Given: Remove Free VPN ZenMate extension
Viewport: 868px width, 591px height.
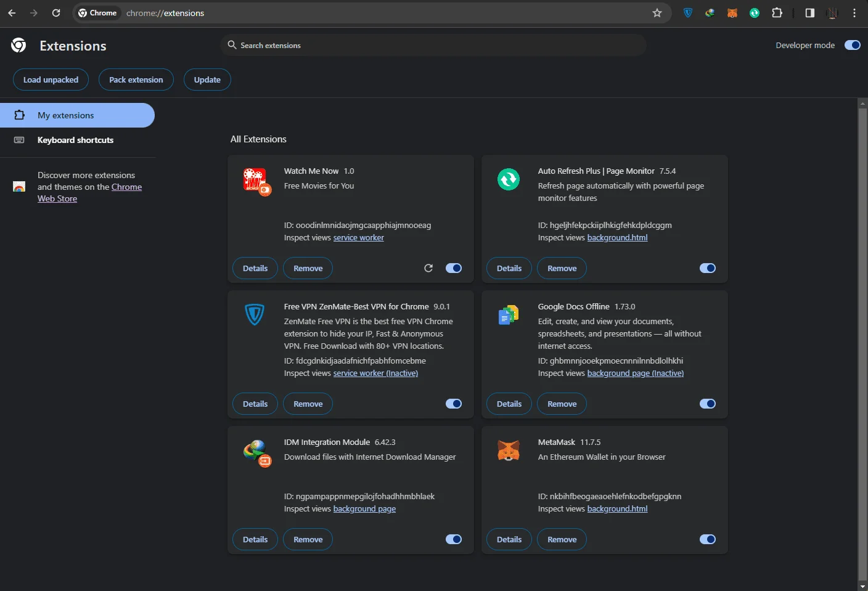Looking at the screenshot, I should pos(308,404).
